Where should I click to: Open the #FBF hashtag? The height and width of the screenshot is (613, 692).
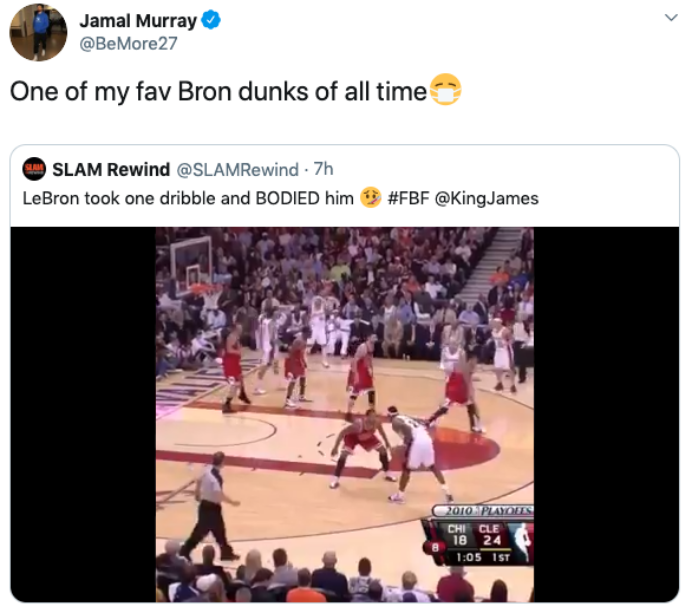[408, 199]
